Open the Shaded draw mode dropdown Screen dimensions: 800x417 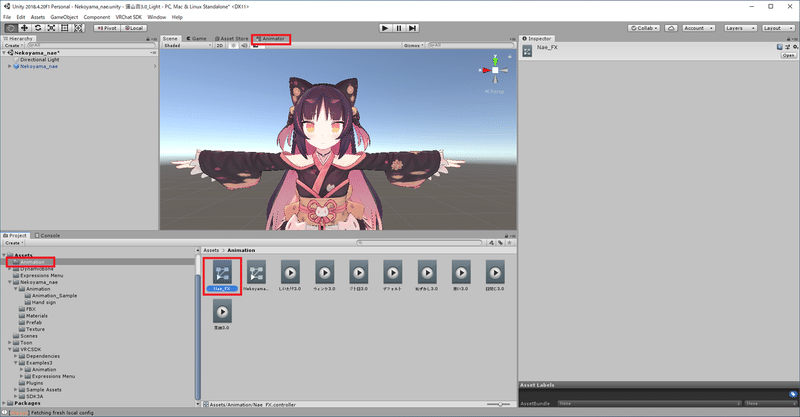[x=187, y=45]
